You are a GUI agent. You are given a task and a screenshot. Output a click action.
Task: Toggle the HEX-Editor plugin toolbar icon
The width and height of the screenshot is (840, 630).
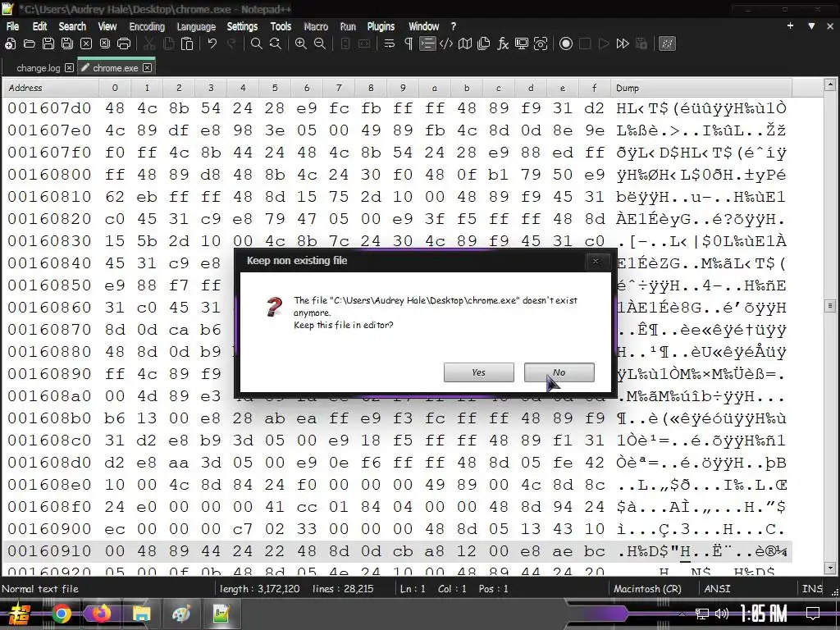point(667,44)
